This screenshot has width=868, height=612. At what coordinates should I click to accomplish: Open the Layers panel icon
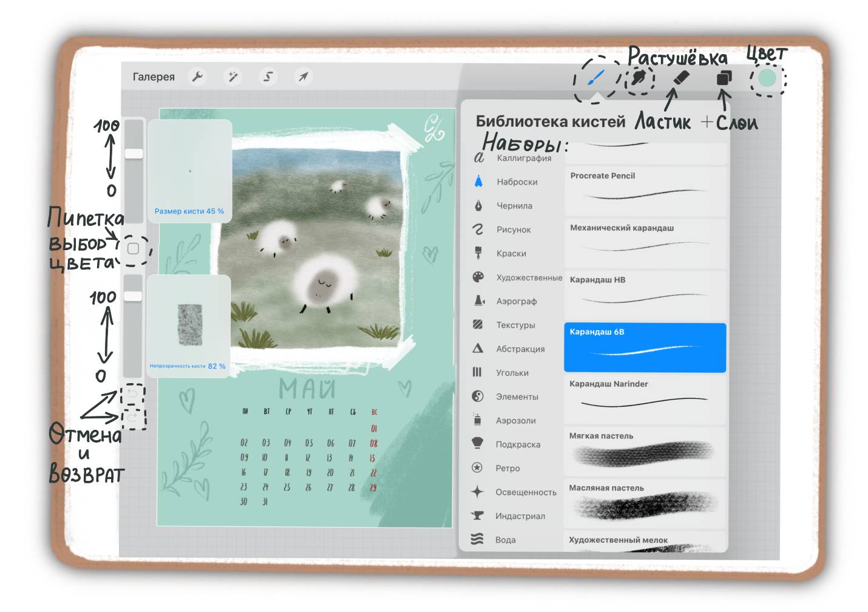[x=724, y=78]
